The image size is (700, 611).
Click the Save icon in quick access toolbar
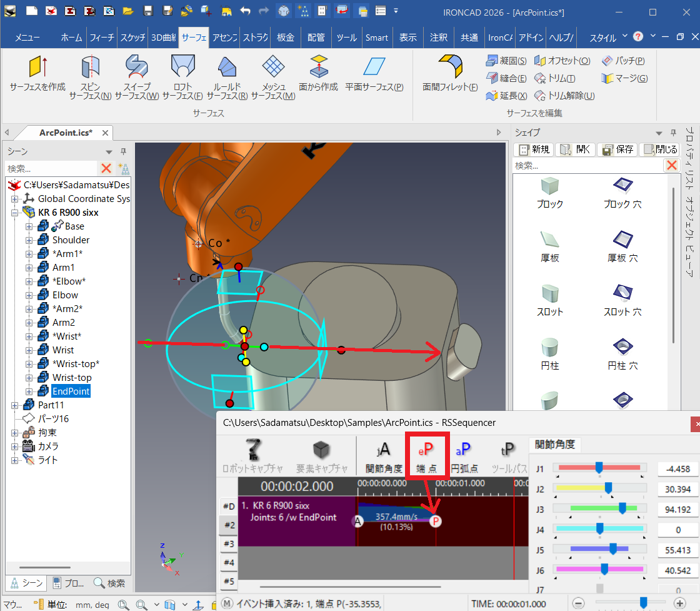147,11
